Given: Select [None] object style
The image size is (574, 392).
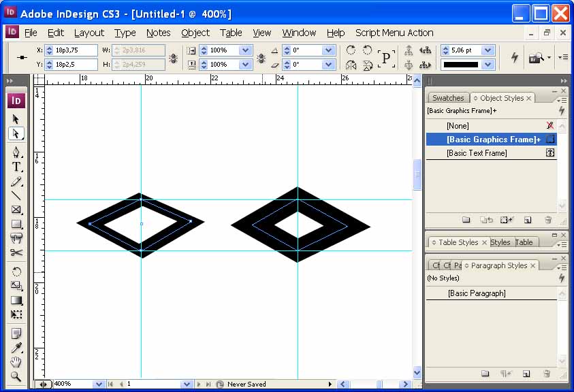Looking at the screenshot, I should point(491,126).
